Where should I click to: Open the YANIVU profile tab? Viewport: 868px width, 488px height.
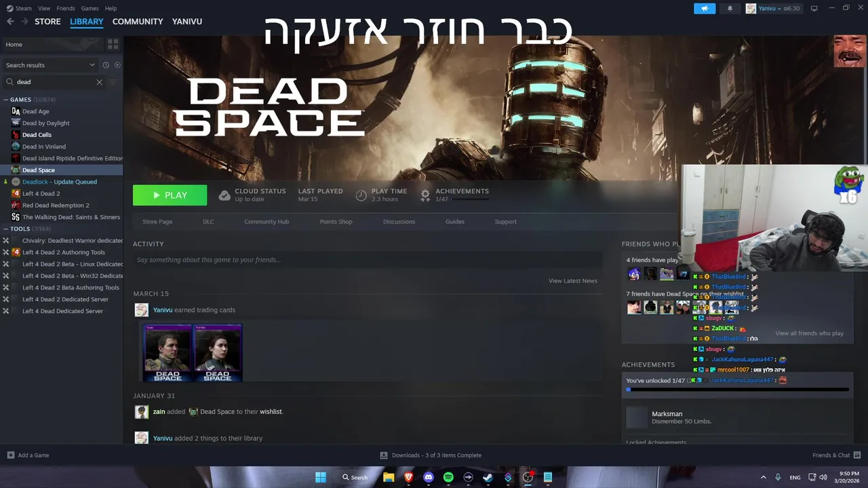[x=187, y=22]
